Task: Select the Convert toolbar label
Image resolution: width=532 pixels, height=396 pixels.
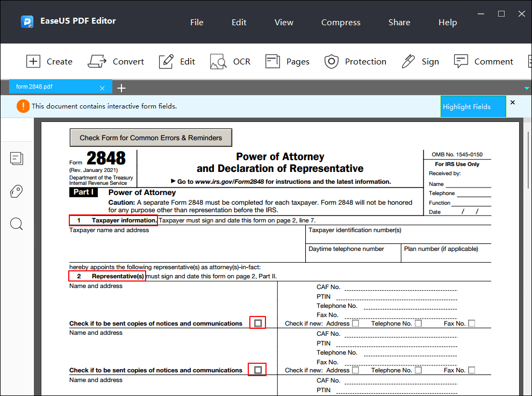Action: (128, 61)
